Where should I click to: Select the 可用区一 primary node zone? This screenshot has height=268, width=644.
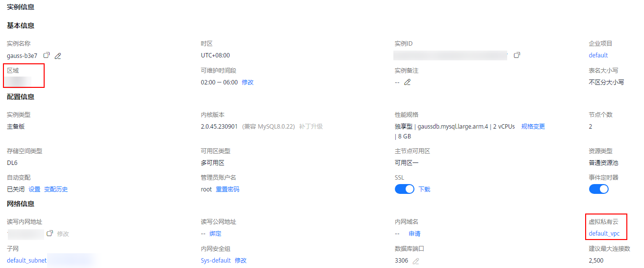(x=407, y=163)
